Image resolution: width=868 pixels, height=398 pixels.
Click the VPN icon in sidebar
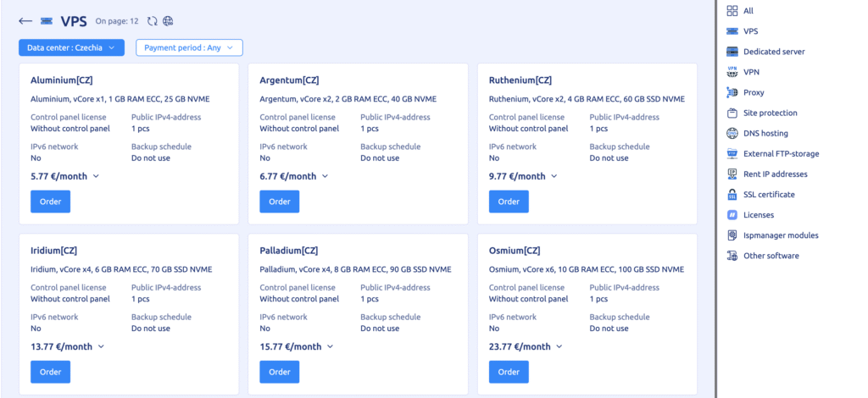click(x=732, y=72)
